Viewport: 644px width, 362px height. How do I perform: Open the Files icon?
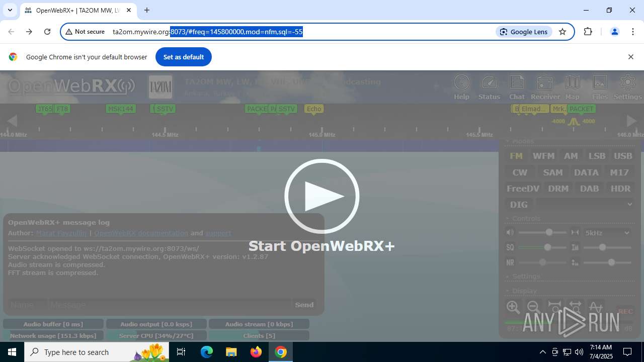pos(600,87)
